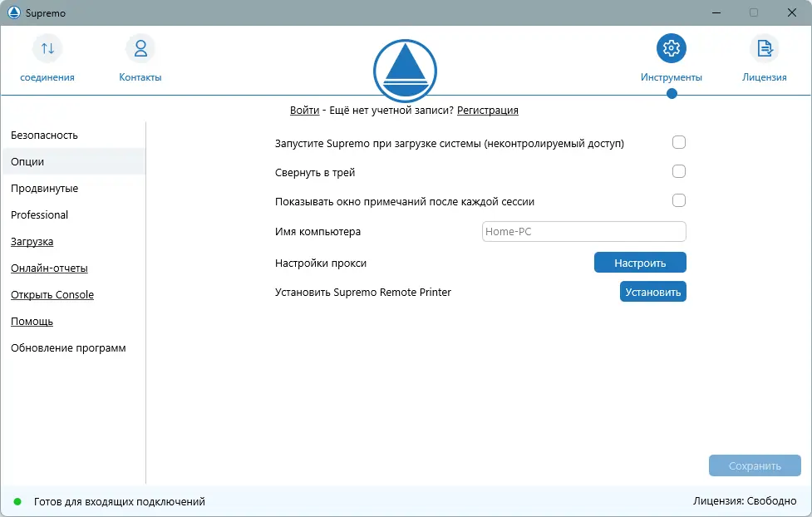Click the Лицензия tab label
812x517 pixels.
coord(765,77)
